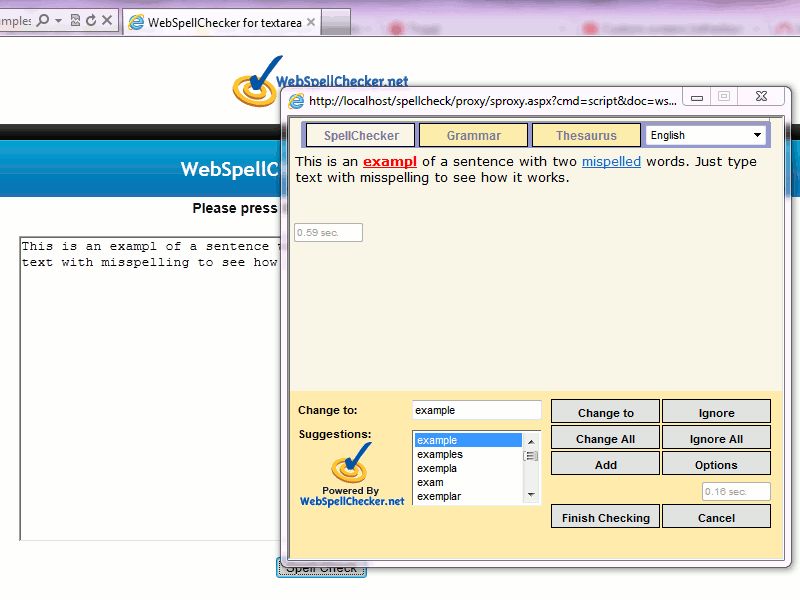
Task: Open a new blank browser tab
Action: click(336, 22)
